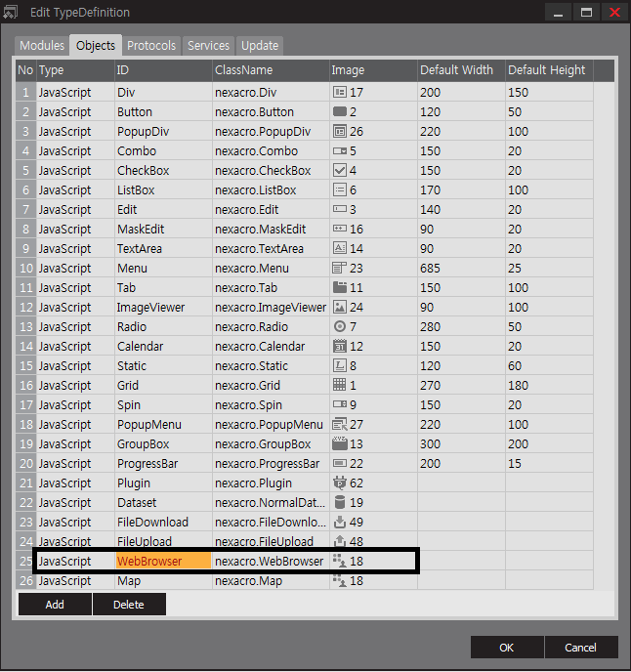This screenshot has width=631, height=672.
Task: Click the Image column header
Action: tap(373, 70)
